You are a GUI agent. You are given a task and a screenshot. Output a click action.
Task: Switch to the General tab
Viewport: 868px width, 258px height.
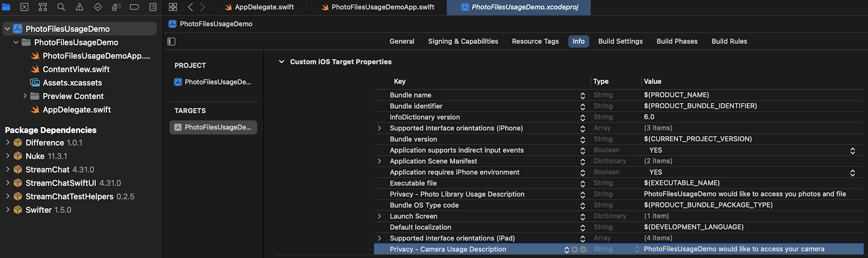401,41
